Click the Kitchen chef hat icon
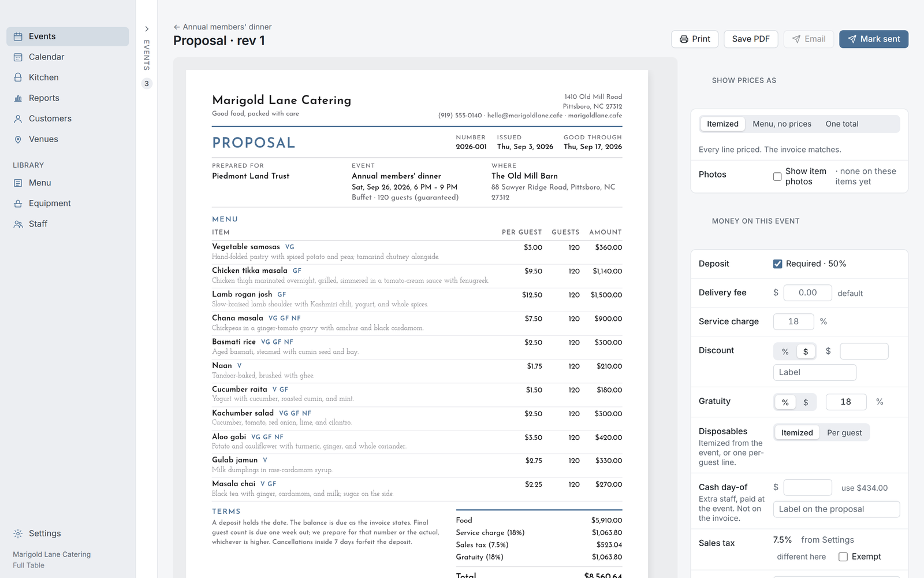 pos(18,77)
